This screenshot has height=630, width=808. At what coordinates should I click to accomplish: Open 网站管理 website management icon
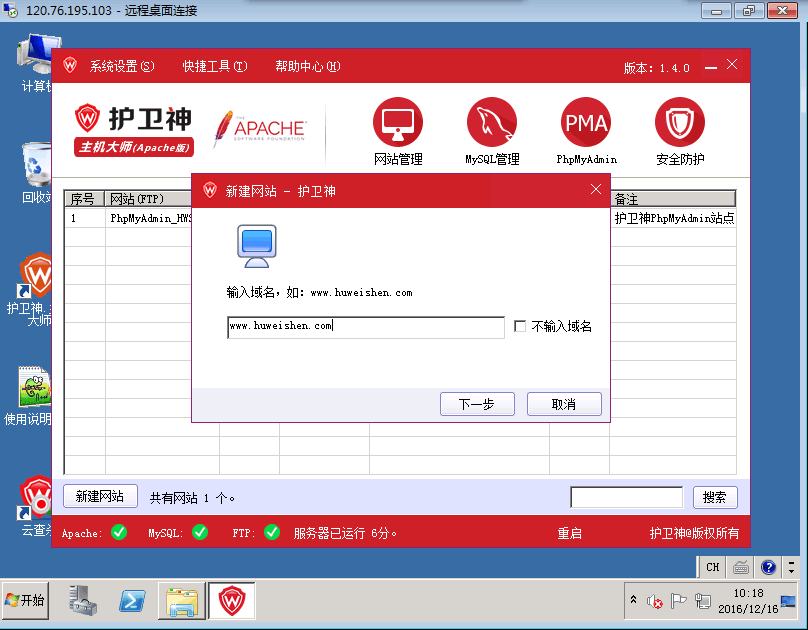coord(398,122)
